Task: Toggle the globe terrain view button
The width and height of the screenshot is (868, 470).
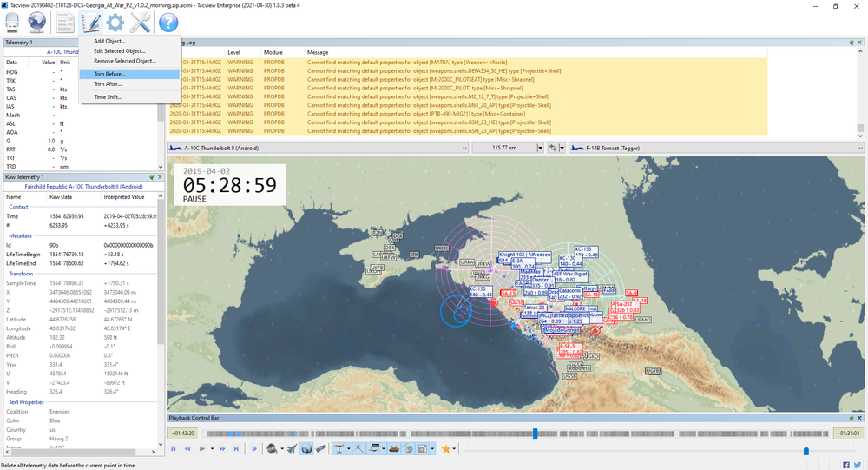Action: [306, 449]
